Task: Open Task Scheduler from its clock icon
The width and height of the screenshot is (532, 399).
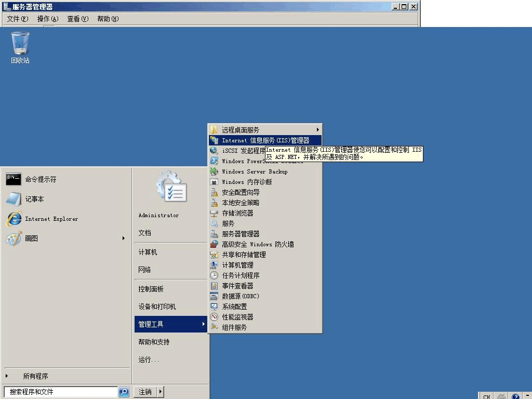Action: pos(214,275)
